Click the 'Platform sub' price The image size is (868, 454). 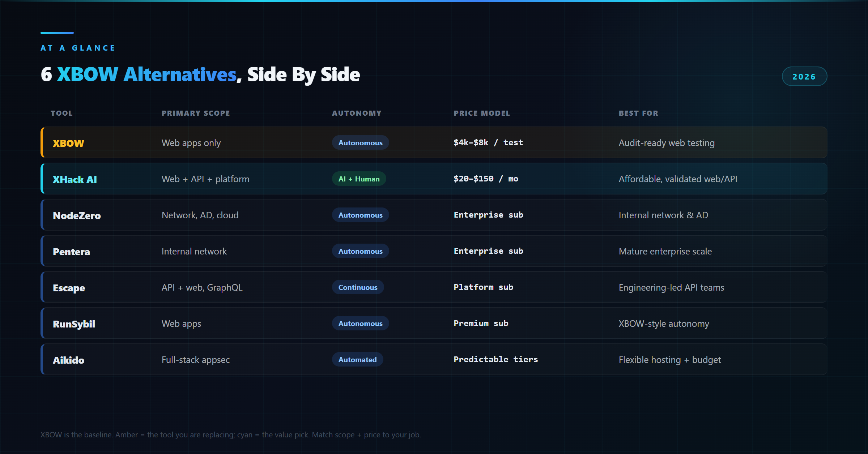483,287
